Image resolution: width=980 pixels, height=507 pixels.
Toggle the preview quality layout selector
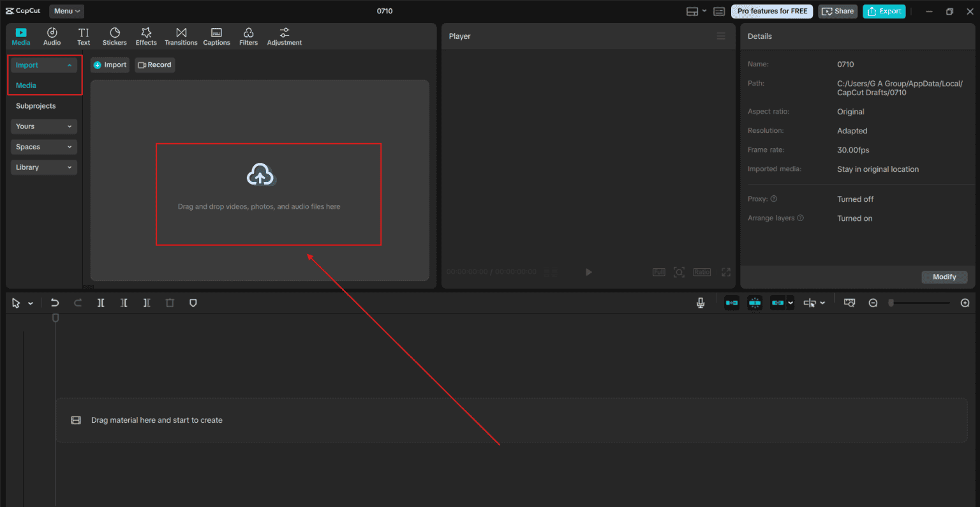[x=696, y=11]
